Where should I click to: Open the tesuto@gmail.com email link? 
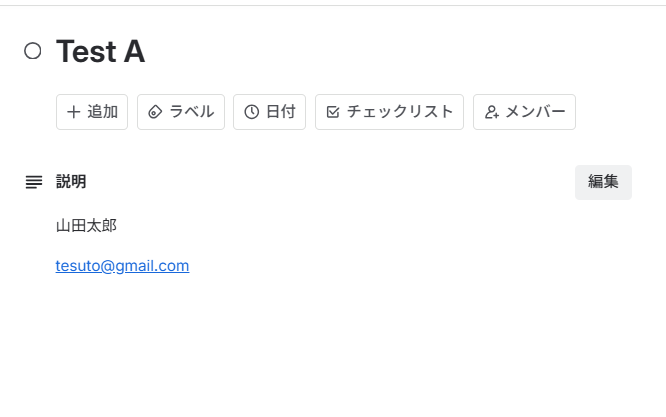pyautogui.click(x=122, y=266)
